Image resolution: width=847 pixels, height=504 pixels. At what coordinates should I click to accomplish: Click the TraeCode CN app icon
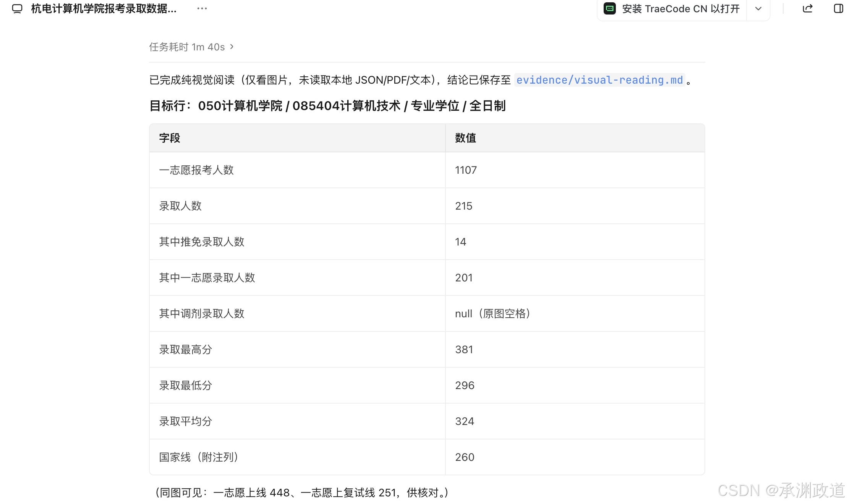[x=609, y=9]
